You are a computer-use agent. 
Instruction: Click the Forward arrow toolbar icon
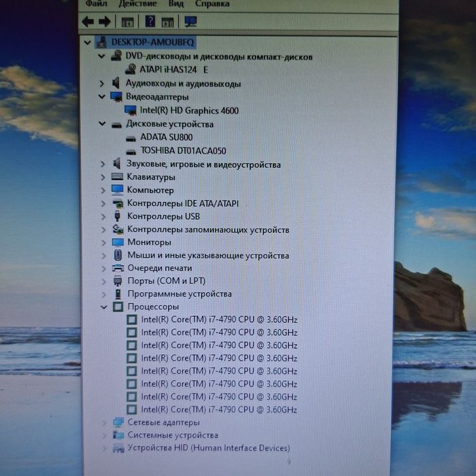point(105,22)
